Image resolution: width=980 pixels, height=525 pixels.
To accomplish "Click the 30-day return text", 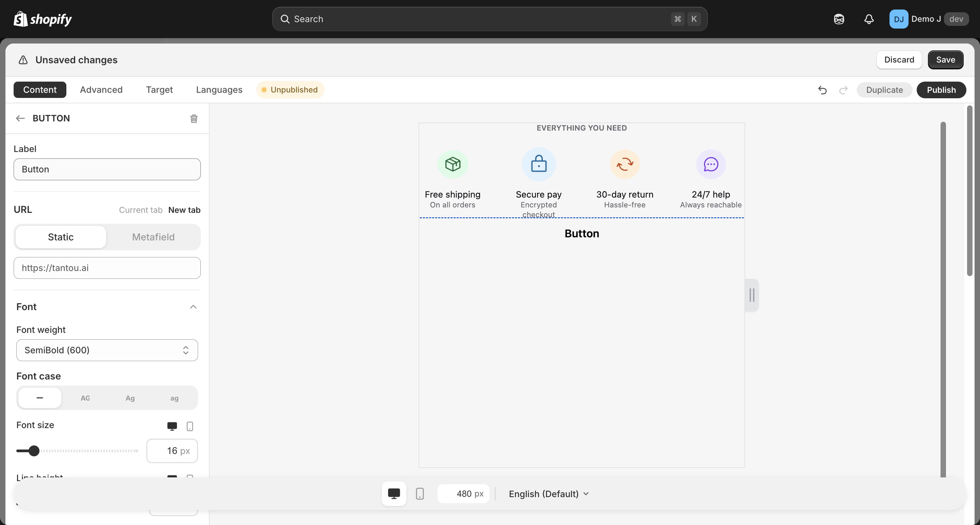I will (x=625, y=194).
